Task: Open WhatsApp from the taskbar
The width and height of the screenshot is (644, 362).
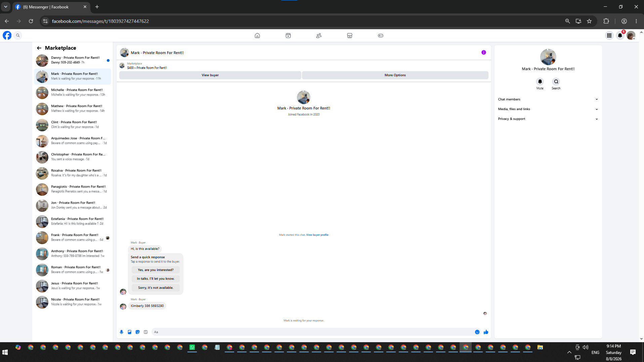Action: click(192, 348)
